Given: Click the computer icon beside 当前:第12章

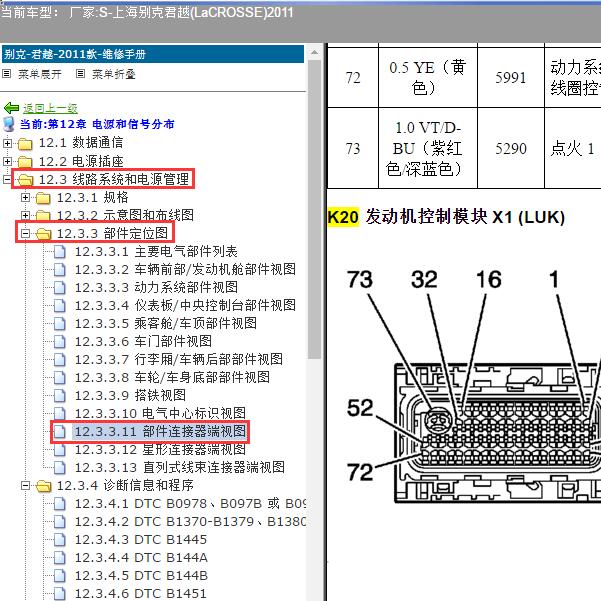Looking at the screenshot, I should (8, 124).
